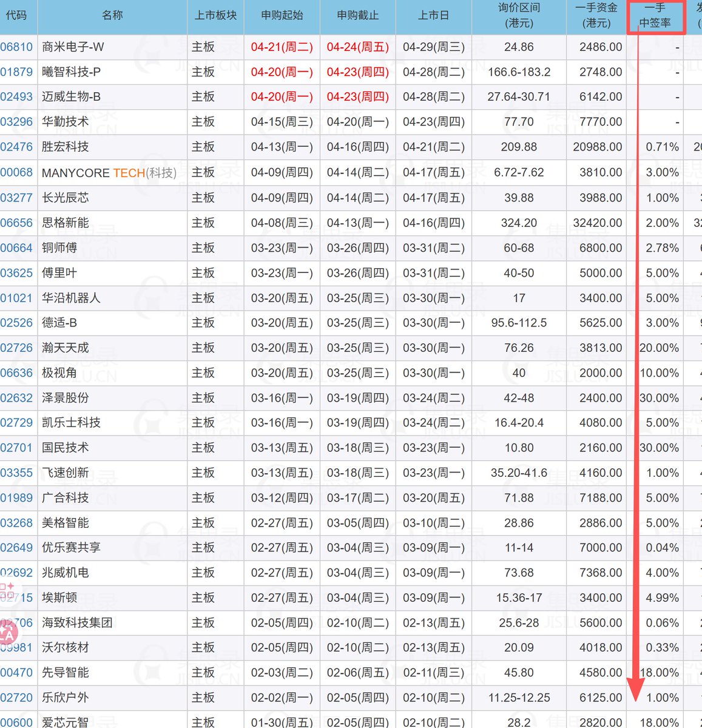Image resolution: width=702 pixels, height=728 pixels.
Task: Open 爱芯元智 listing details
Action: point(64,722)
